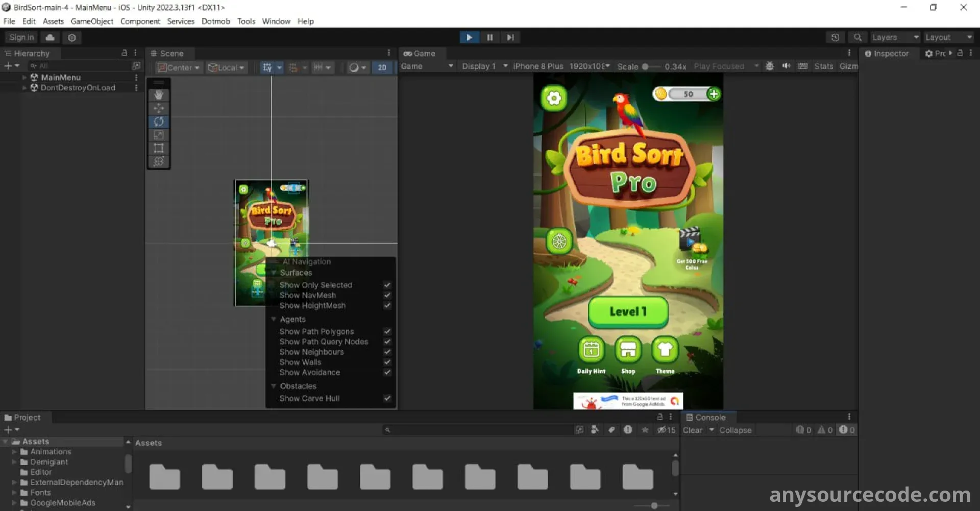The image size is (980, 511).
Task: Mute game audio with speaker icon
Action: pyautogui.click(x=786, y=66)
